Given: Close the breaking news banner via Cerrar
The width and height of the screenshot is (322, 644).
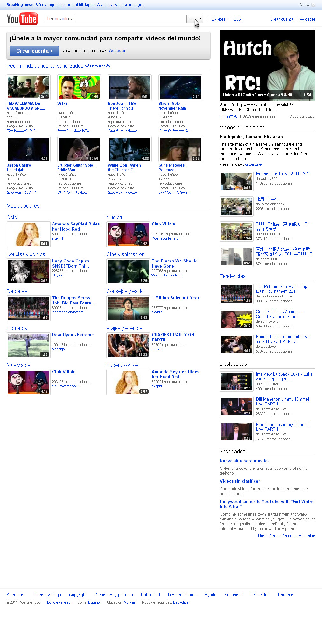Looking at the screenshot, I should [x=307, y=5].
